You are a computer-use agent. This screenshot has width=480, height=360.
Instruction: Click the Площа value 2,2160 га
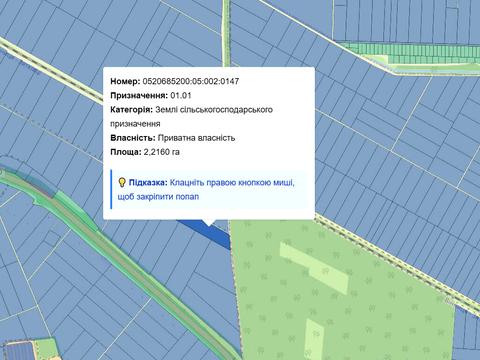(x=162, y=152)
